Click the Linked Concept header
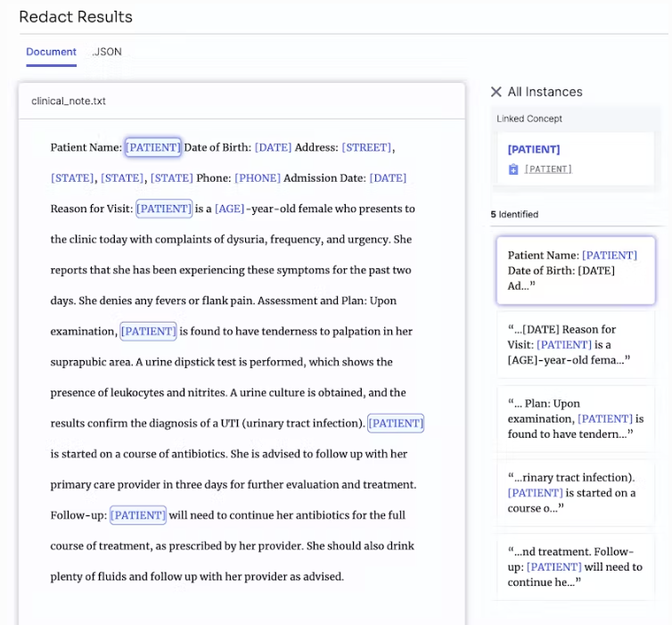 pos(529,119)
